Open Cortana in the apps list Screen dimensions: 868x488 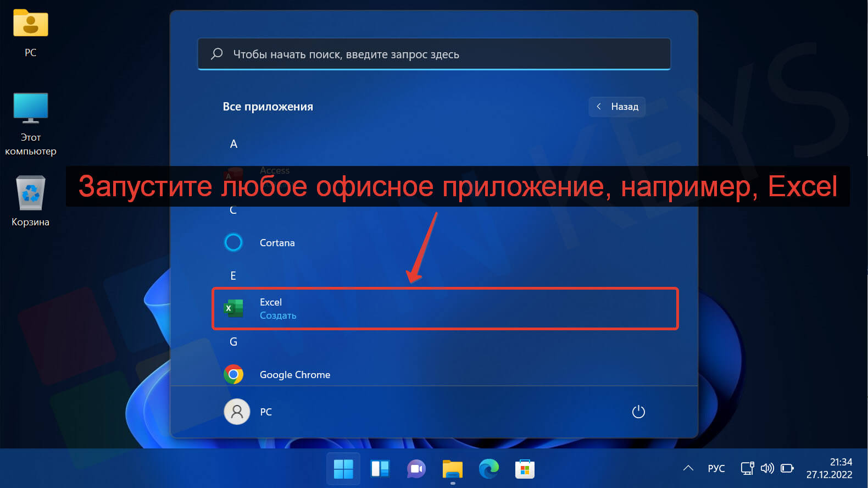tap(277, 243)
